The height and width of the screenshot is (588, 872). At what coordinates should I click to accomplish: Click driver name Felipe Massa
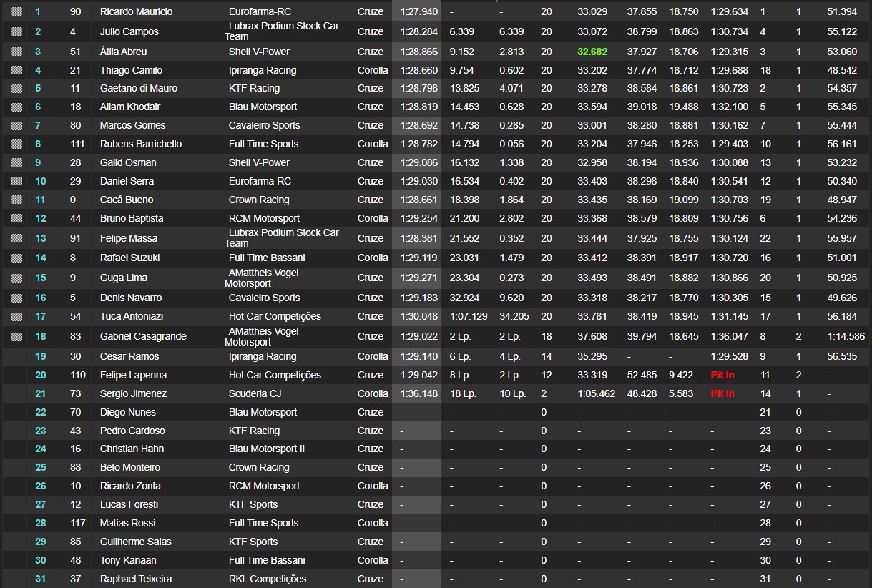[x=129, y=238]
